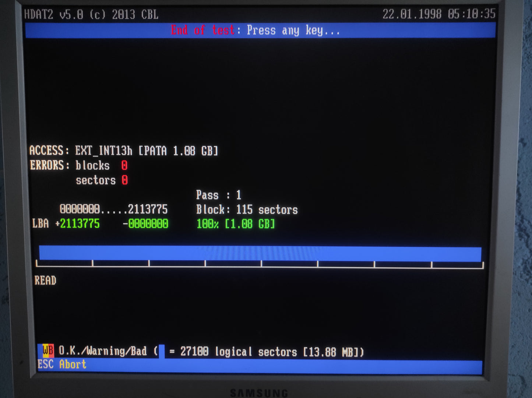Image resolution: width=532 pixels, height=398 pixels.
Task: Click the HDAT2 v5.0 title text
Action: coord(91,15)
